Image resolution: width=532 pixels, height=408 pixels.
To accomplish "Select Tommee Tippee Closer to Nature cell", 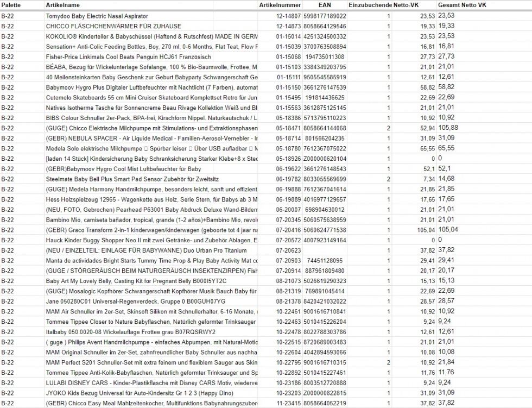I will click(x=151, y=322).
